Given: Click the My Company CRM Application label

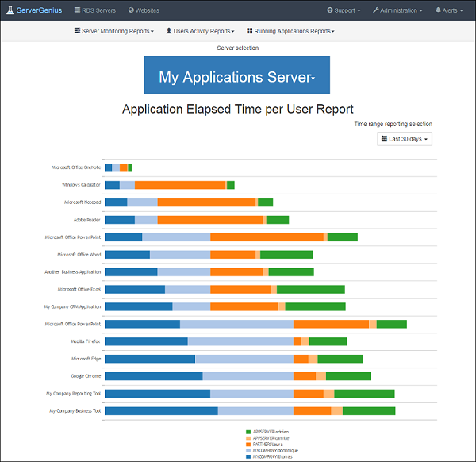Looking at the screenshot, I should [72, 306].
